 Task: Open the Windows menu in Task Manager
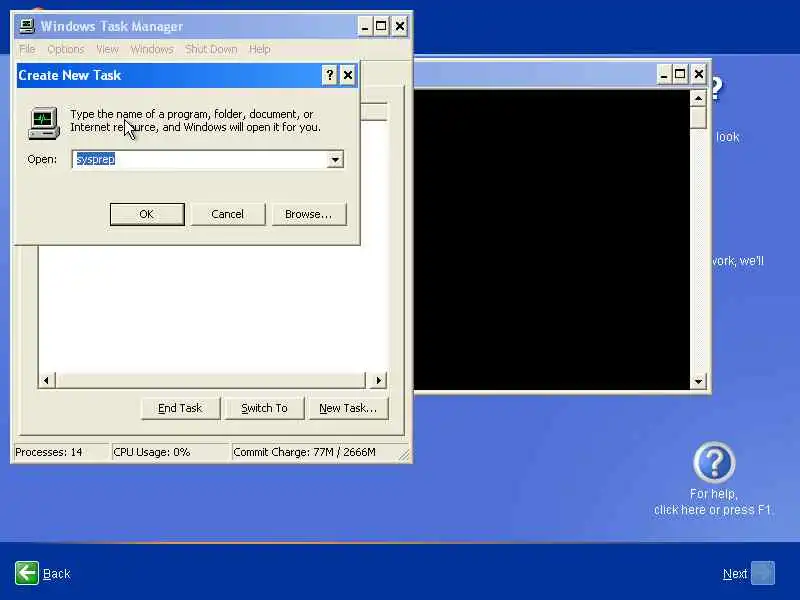tap(152, 49)
